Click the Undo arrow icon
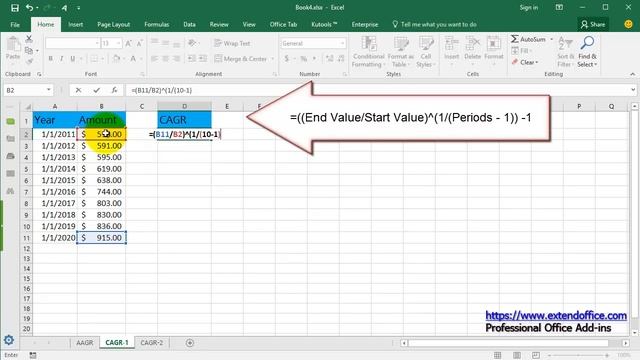The image size is (640, 360). (29, 8)
